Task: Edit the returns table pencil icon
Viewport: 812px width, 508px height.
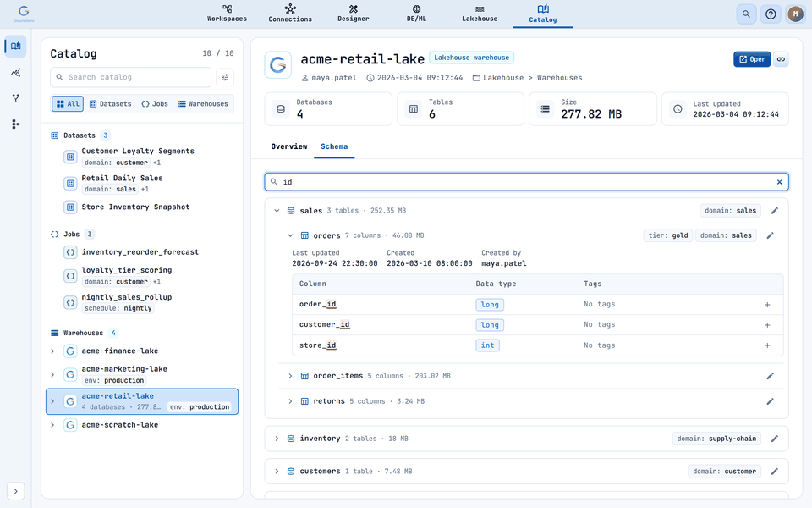Action: tap(770, 401)
